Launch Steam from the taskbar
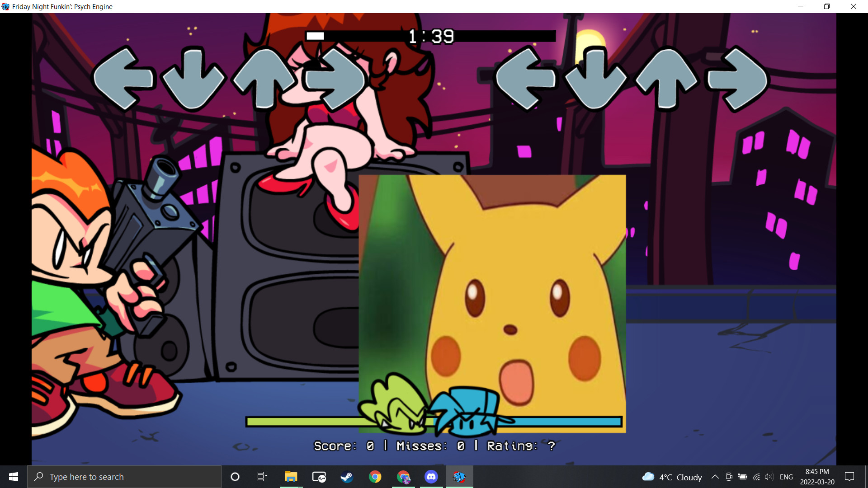This screenshot has height=488, width=868. pyautogui.click(x=347, y=477)
